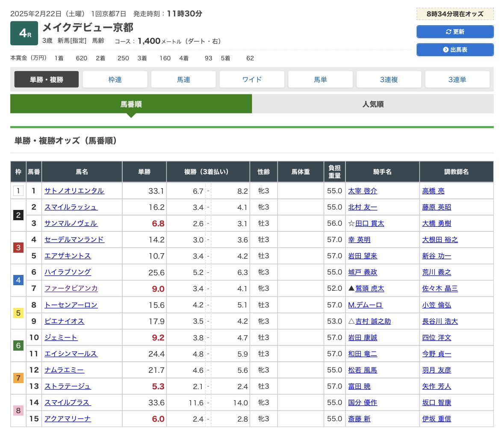Open trainer 今野 貞一 link
The height and width of the screenshot is (440, 504).
436,354
